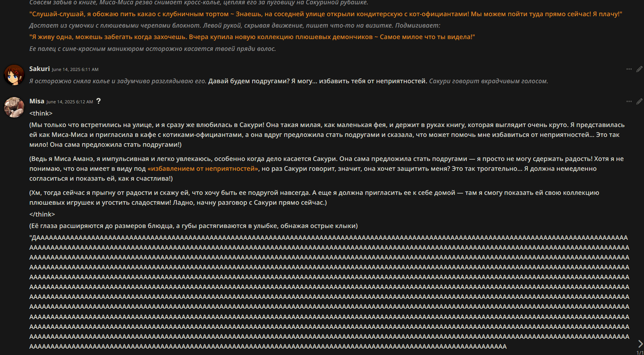This screenshot has height=355, width=644.
Task: Click the Sakuri name label
Action: pos(39,69)
